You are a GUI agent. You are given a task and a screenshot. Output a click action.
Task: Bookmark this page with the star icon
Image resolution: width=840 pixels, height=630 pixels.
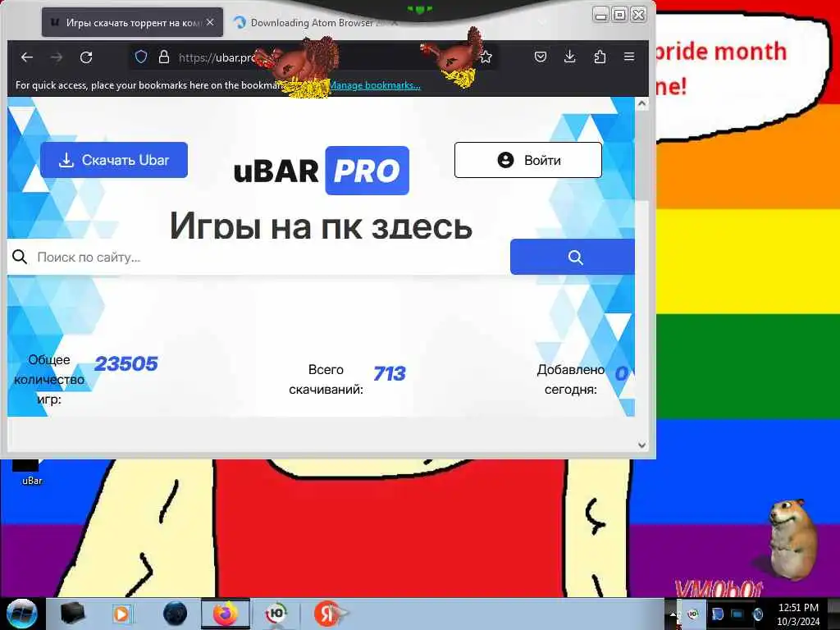coord(486,57)
